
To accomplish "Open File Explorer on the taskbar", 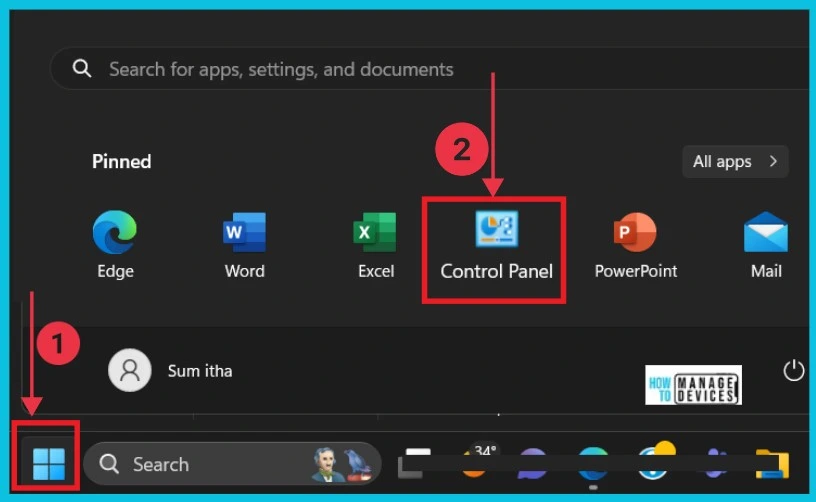I will click(772, 464).
